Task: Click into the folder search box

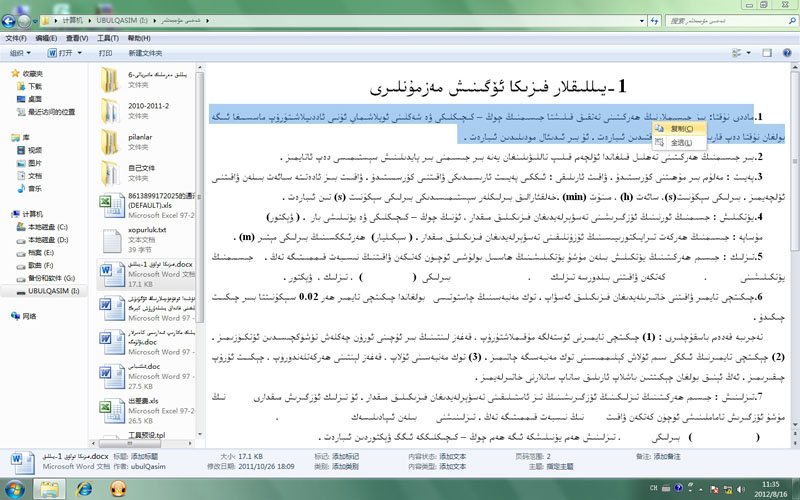Action: click(x=726, y=21)
